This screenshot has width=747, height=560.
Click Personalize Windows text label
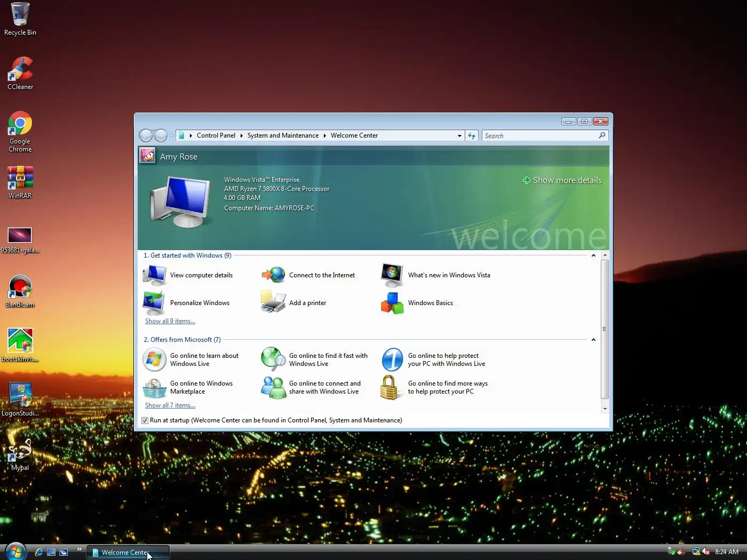point(200,303)
